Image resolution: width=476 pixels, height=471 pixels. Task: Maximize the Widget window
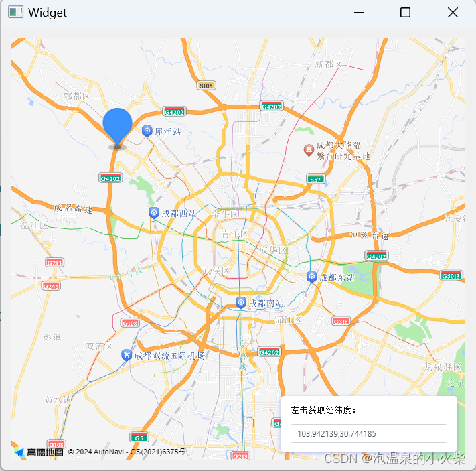(x=405, y=13)
